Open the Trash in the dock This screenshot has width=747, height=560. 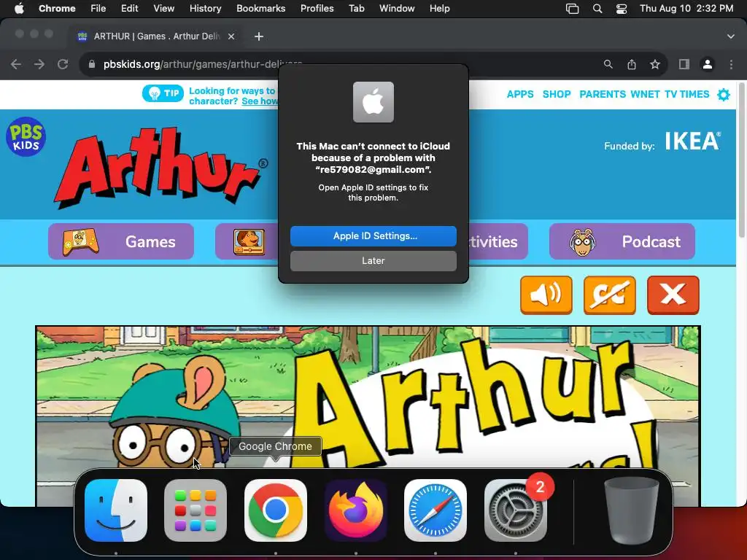(631, 510)
